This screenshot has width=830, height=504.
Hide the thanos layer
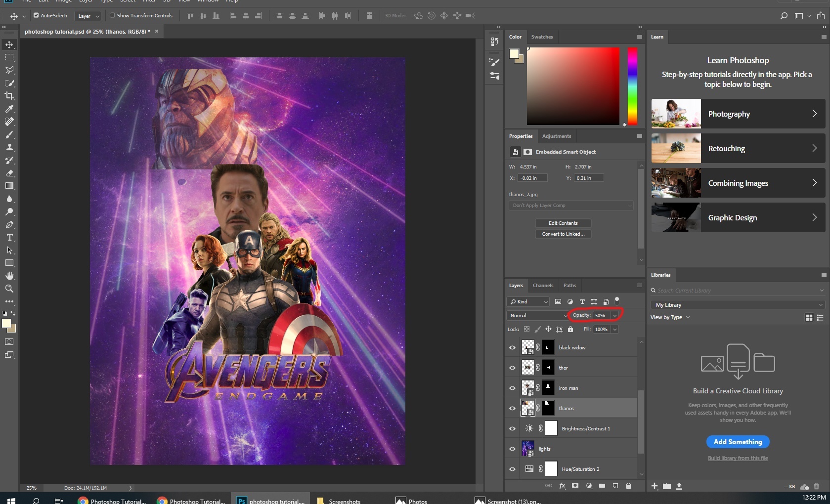[x=513, y=408]
